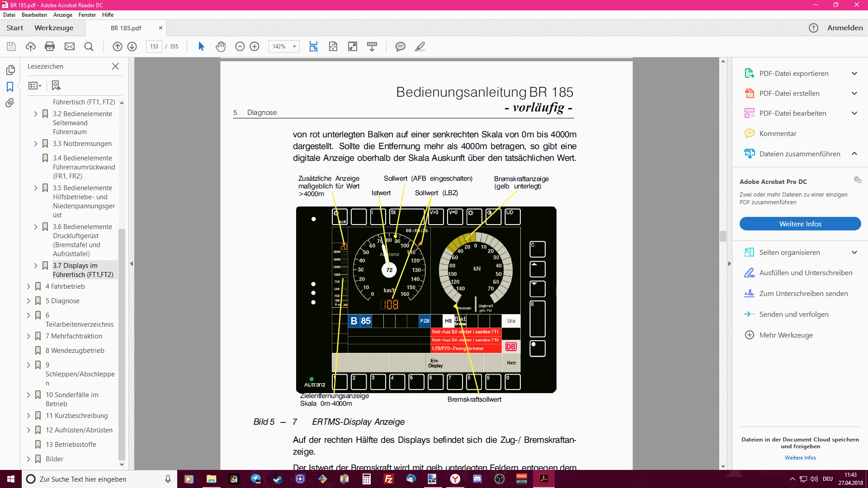Click the Save file toolbar icon

click(x=11, y=47)
